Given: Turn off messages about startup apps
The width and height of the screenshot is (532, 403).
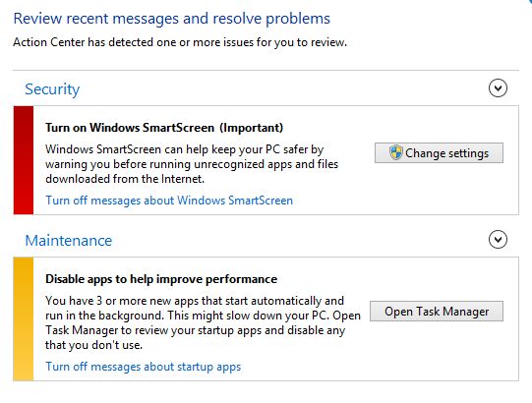Looking at the screenshot, I should [x=144, y=367].
